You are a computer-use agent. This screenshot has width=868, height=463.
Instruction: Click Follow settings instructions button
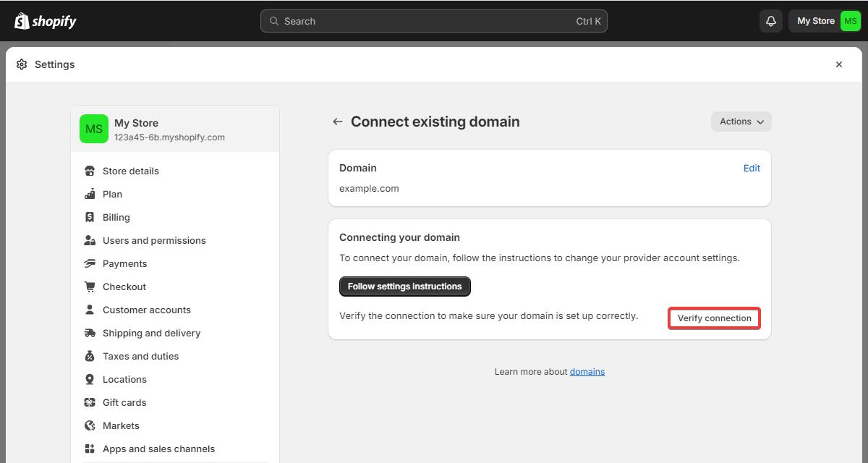click(405, 286)
